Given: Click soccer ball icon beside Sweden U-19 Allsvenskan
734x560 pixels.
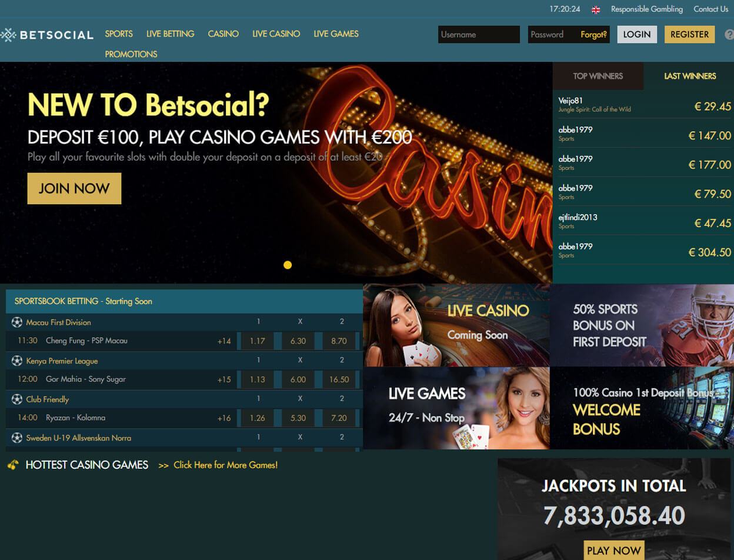Looking at the screenshot, I should coord(17,438).
